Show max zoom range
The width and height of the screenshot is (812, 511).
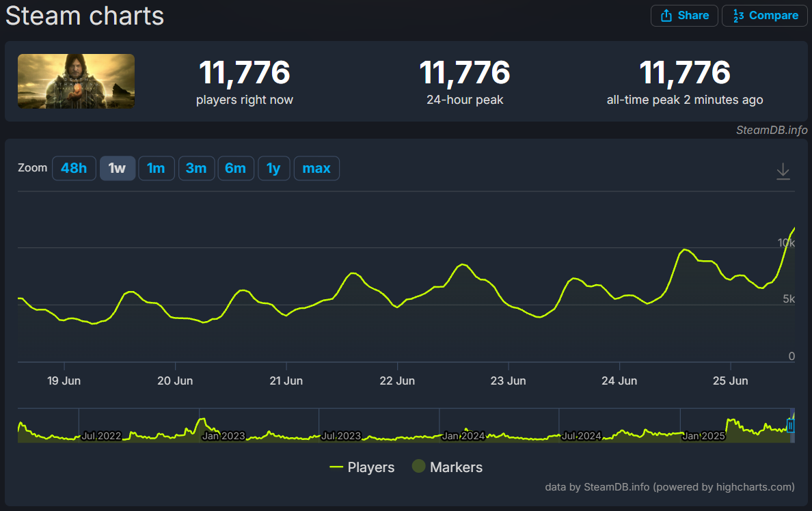pos(316,168)
